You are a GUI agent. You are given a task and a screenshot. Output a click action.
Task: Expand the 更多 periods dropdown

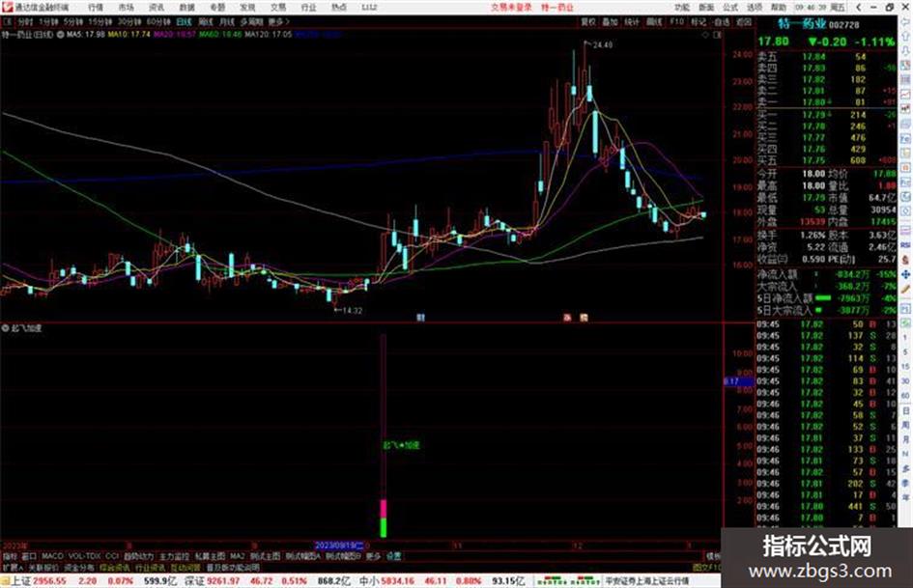pos(278,22)
